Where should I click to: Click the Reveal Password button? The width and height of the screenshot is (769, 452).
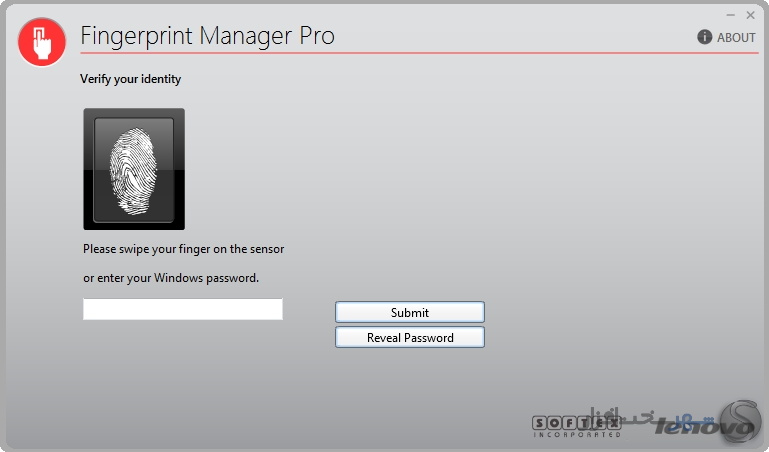[410, 337]
